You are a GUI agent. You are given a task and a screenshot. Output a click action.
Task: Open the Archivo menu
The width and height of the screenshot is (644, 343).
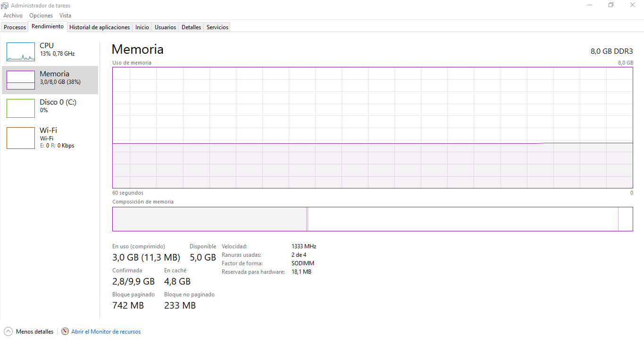(13, 16)
